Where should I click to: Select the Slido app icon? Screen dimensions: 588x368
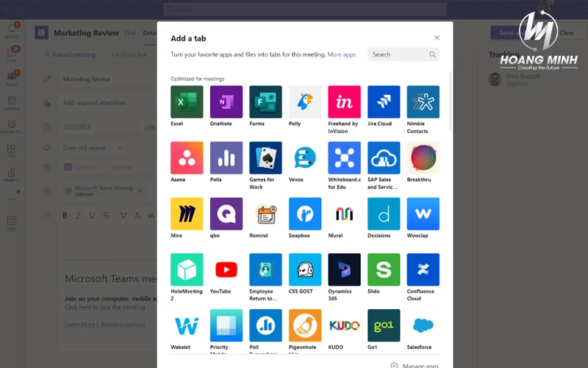(x=384, y=269)
